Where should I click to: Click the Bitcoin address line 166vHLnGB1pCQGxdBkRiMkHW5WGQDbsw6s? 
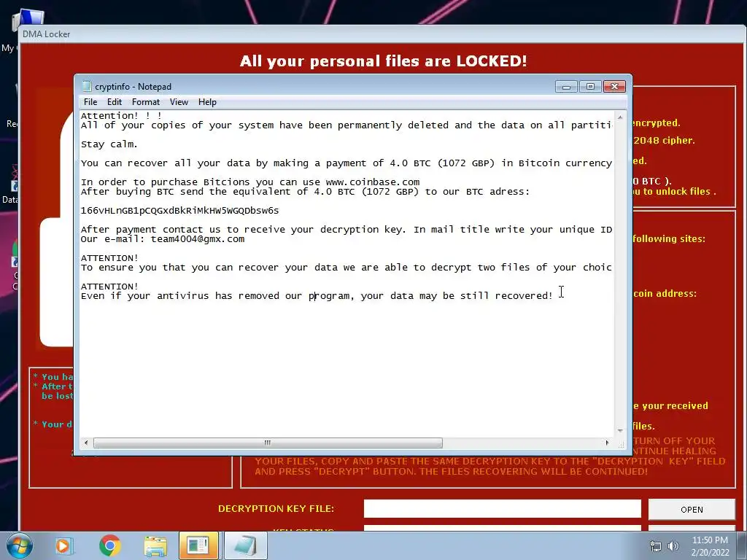point(179,211)
